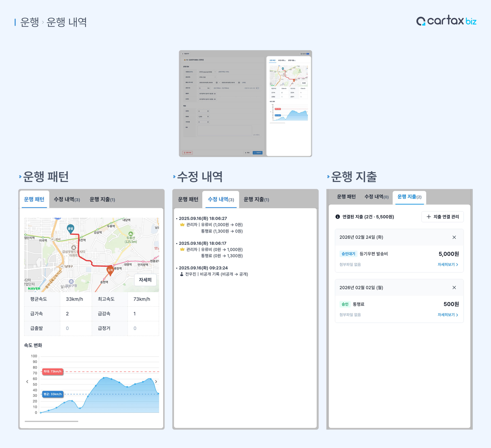The height and width of the screenshot is (448, 491).
Task: Click the 출발 start marker on large map
Action: pos(70,228)
